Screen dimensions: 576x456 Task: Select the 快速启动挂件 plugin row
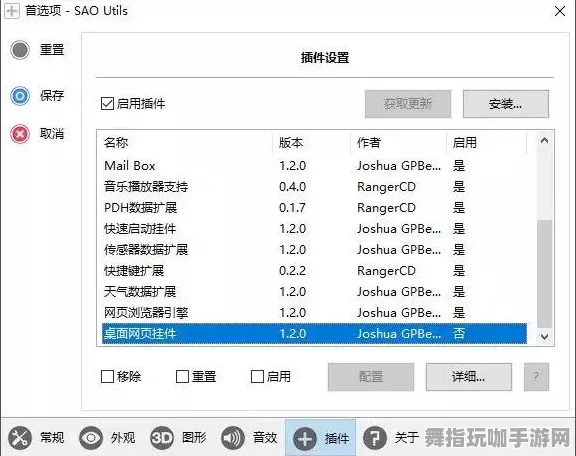314,229
